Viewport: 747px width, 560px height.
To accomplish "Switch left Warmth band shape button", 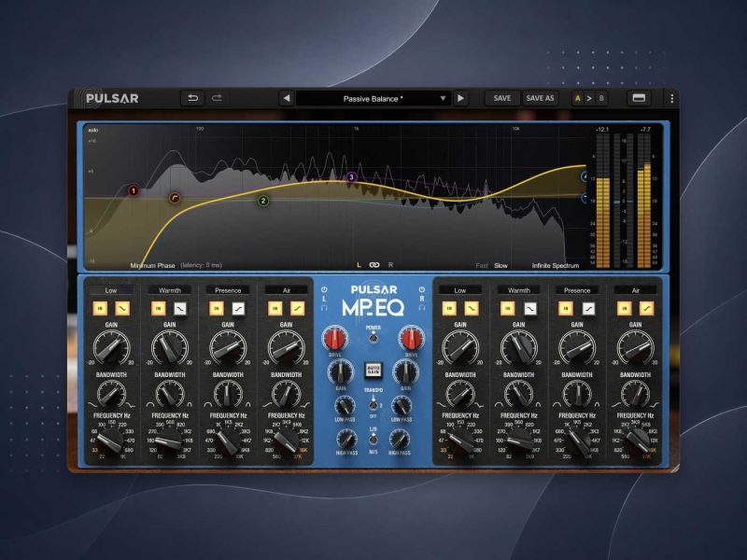I will click(180, 308).
